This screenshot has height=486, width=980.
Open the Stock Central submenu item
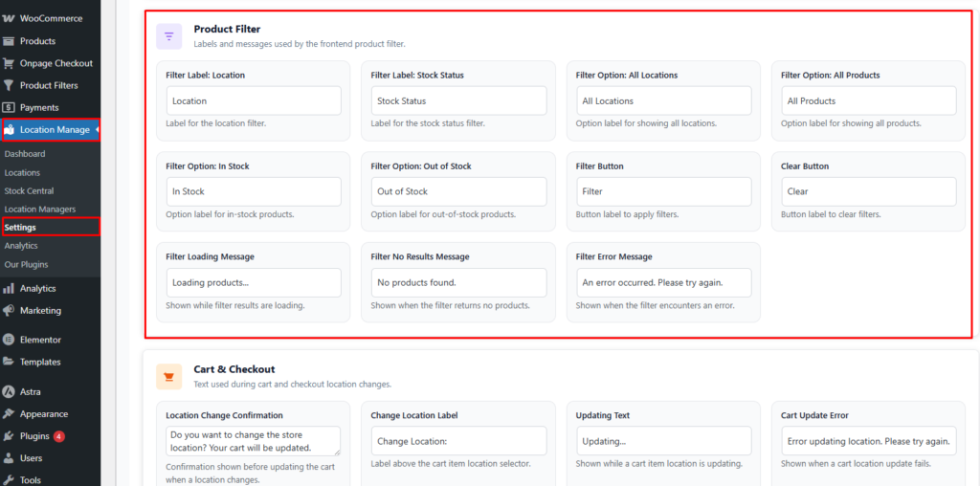tap(29, 191)
